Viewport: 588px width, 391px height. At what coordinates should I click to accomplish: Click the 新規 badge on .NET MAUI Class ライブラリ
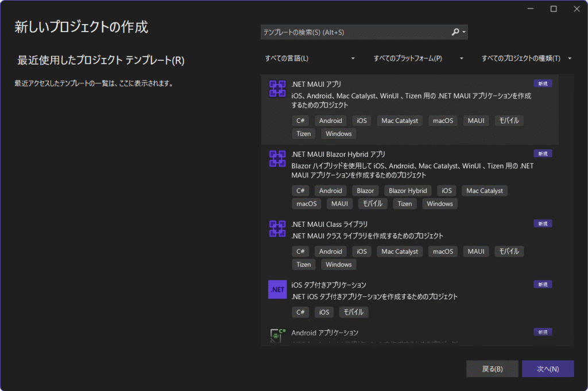(x=543, y=224)
